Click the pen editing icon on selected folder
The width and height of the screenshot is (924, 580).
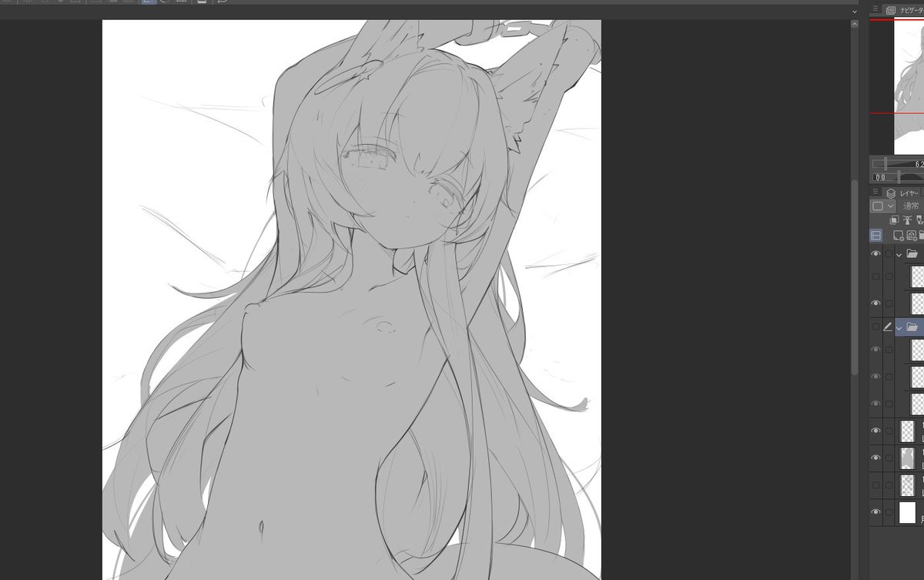point(888,327)
